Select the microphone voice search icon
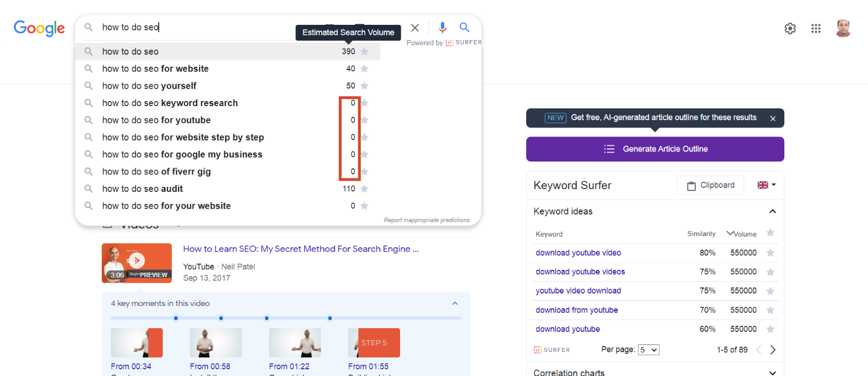Viewport: 868px width, 376px height. tap(442, 28)
